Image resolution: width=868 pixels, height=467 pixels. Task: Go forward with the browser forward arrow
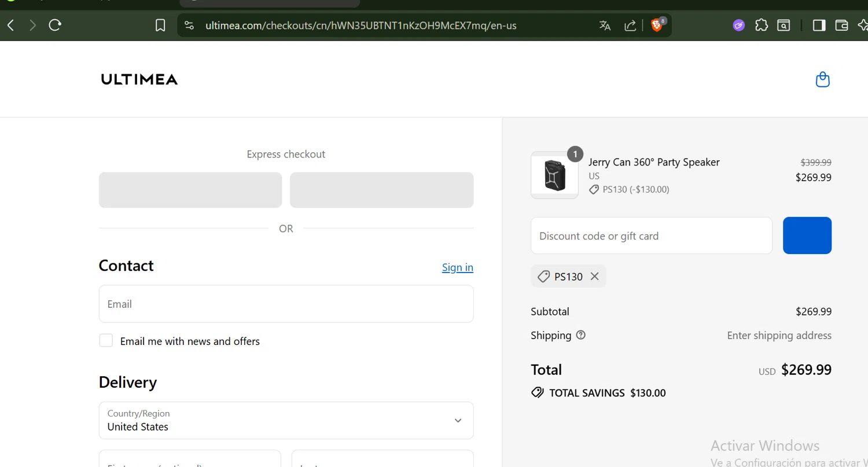[32, 25]
